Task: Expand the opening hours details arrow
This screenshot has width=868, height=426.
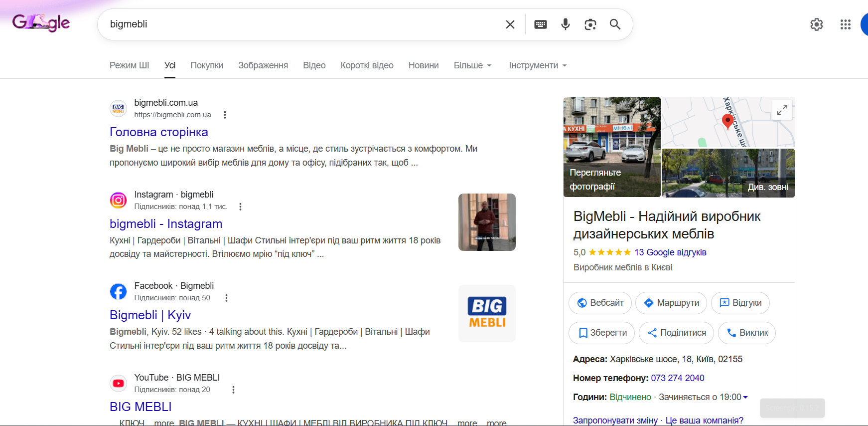Action: click(745, 397)
